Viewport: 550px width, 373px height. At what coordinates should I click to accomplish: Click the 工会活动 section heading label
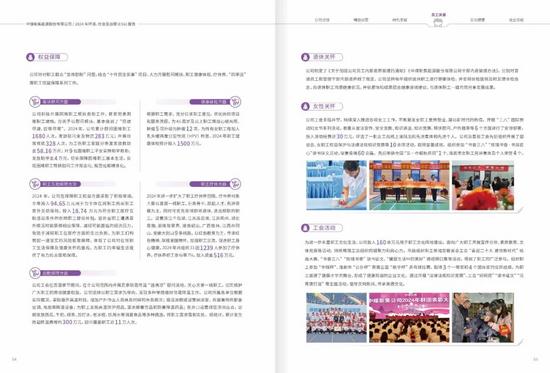coord(324,228)
